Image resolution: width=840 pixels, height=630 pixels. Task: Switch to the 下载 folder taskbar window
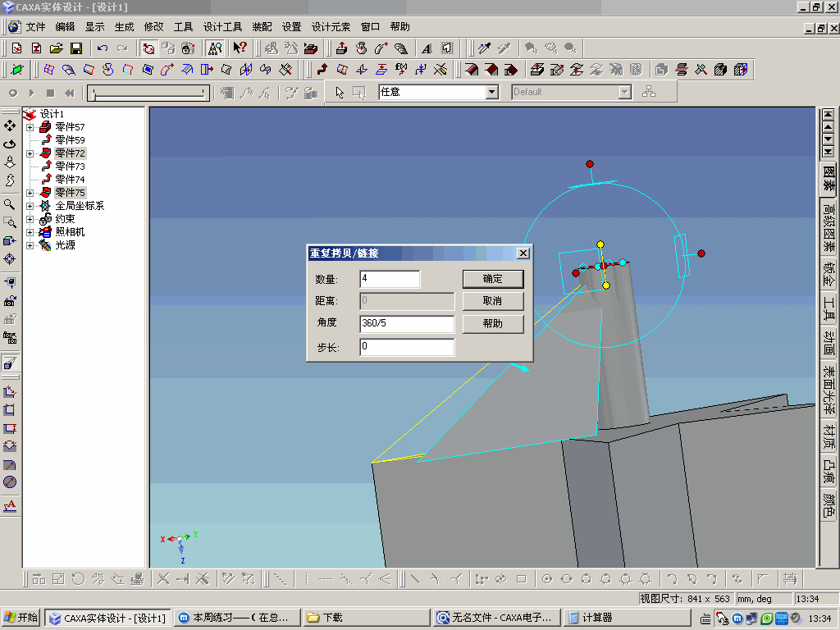point(367,618)
